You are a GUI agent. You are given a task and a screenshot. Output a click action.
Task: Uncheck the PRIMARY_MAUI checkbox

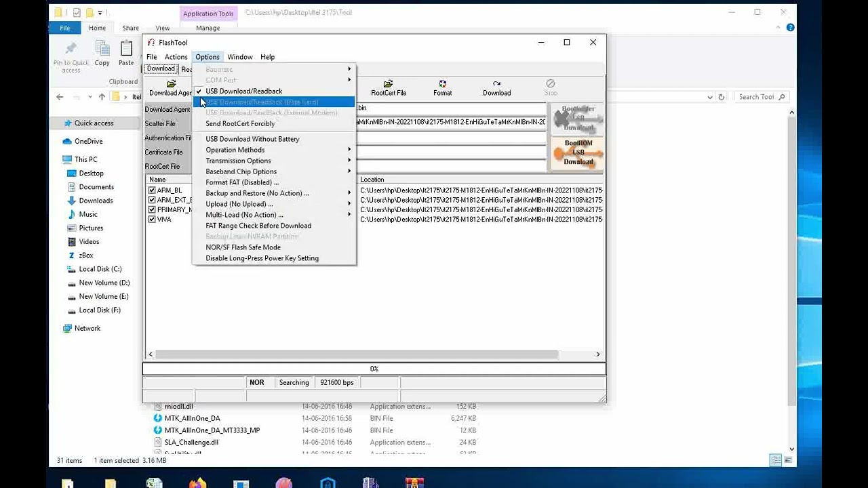pyautogui.click(x=152, y=209)
